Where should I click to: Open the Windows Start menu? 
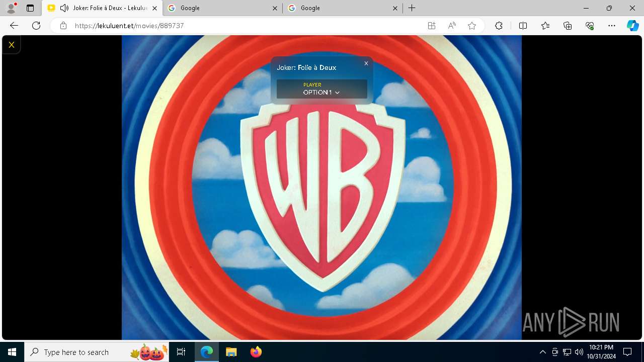tap(12, 352)
